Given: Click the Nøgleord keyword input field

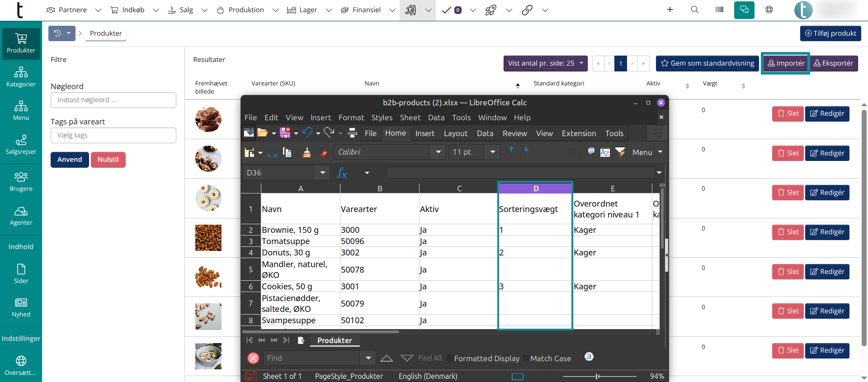Looking at the screenshot, I should pyautogui.click(x=113, y=100).
